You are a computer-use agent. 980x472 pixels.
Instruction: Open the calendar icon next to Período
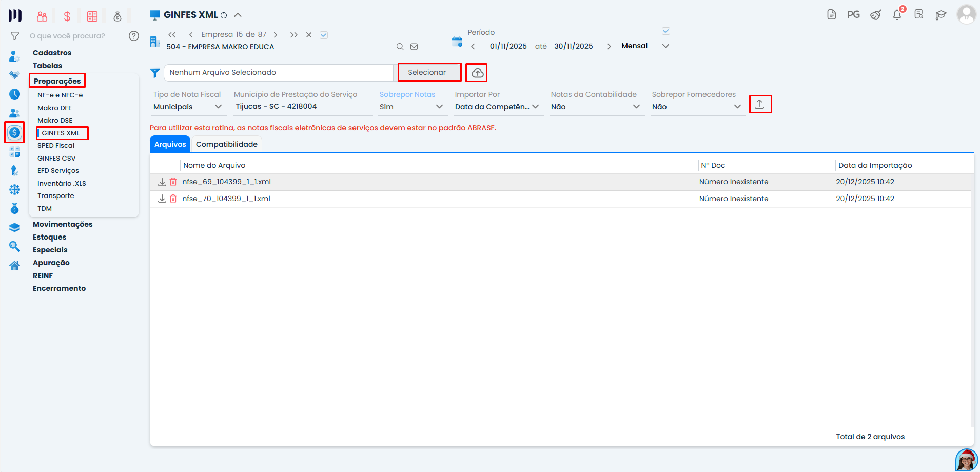[457, 42]
